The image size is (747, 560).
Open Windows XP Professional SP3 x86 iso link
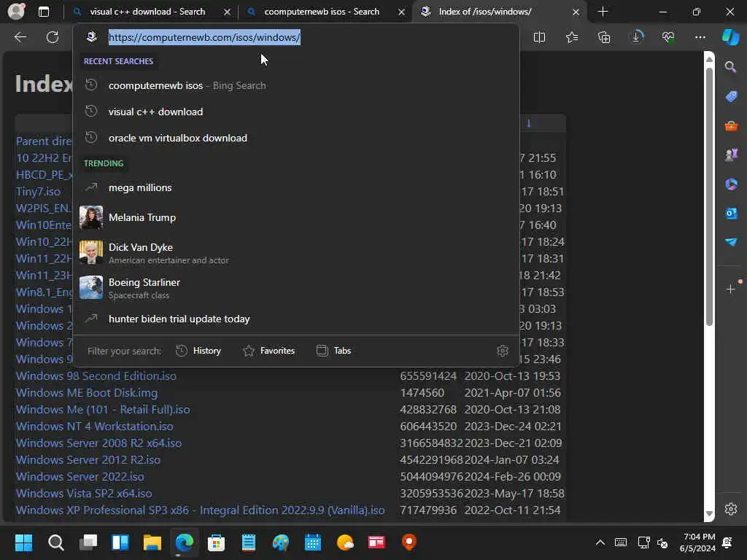pos(200,510)
